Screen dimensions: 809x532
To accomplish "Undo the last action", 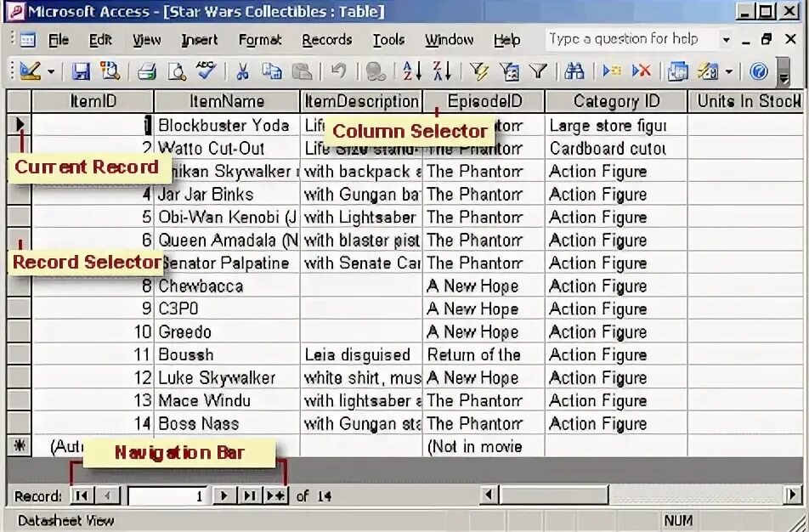I will [338, 71].
